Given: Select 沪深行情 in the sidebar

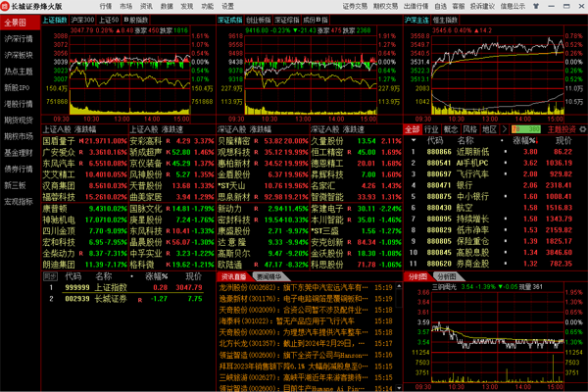Looking at the screenshot, I should pos(21,39).
